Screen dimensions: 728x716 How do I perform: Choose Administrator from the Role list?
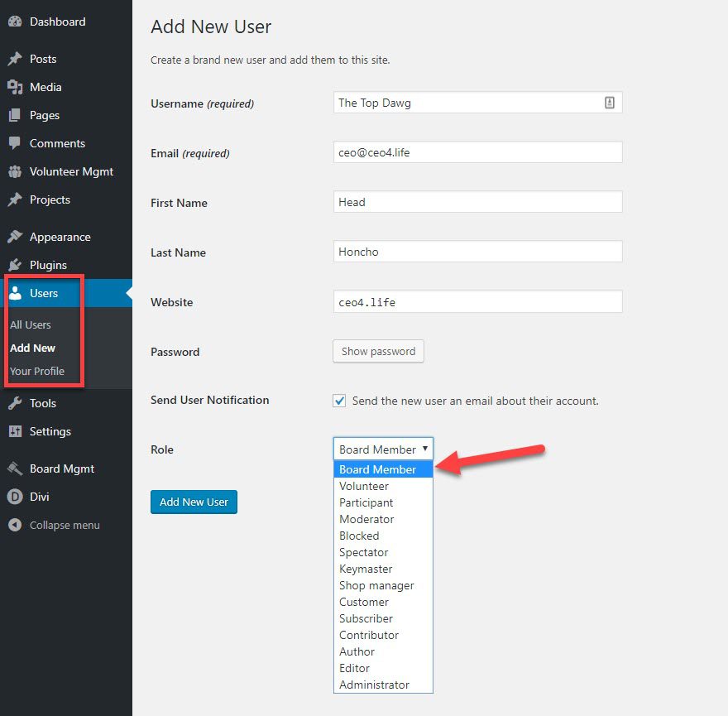pos(374,685)
